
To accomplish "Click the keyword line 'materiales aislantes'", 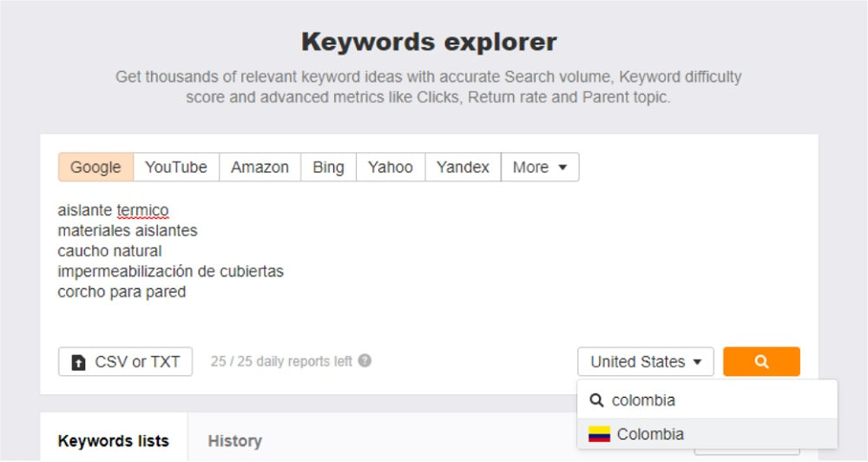I will 128,230.
